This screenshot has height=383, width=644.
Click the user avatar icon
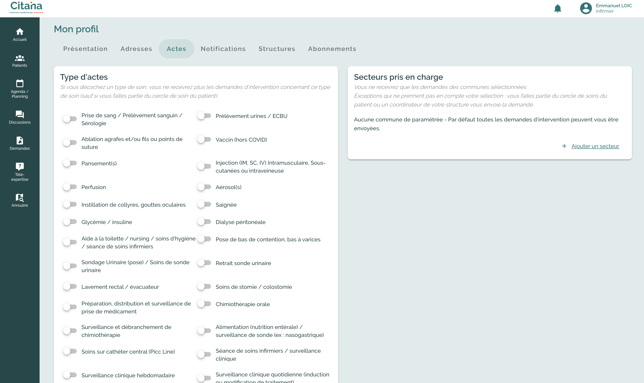586,8
